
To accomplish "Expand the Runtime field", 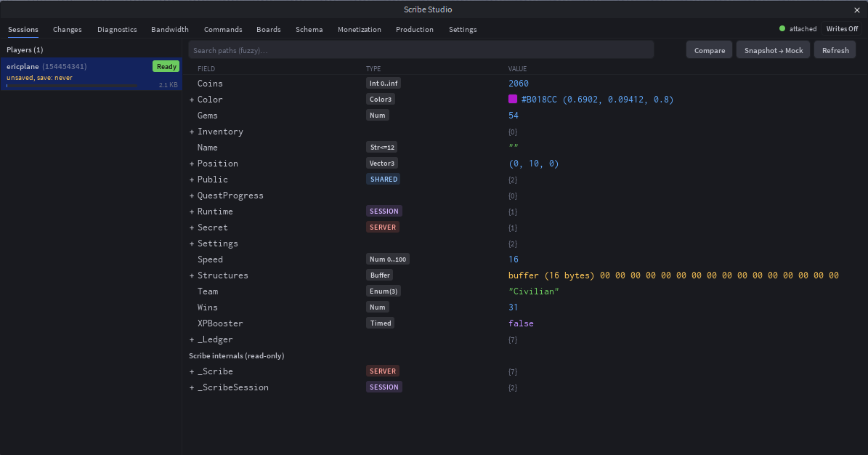I will (192, 212).
